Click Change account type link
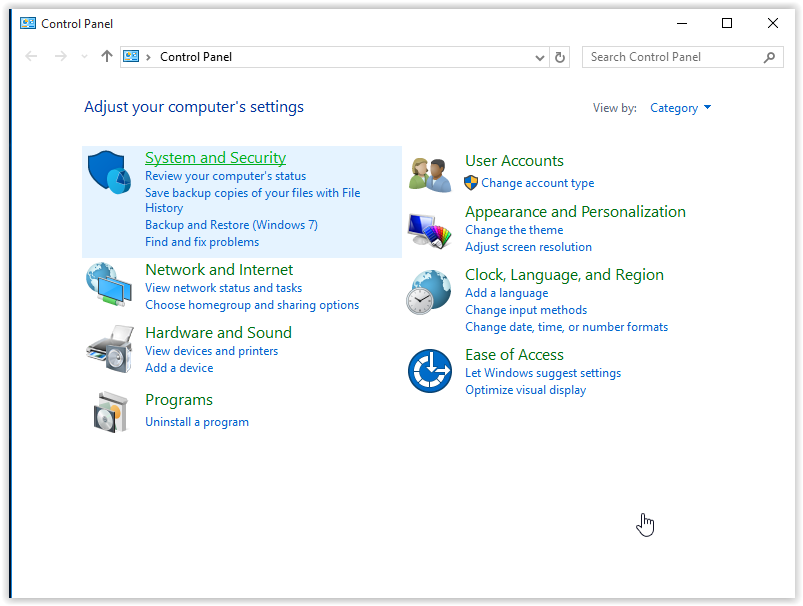This screenshot has width=803, height=606. [x=538, y=183]
